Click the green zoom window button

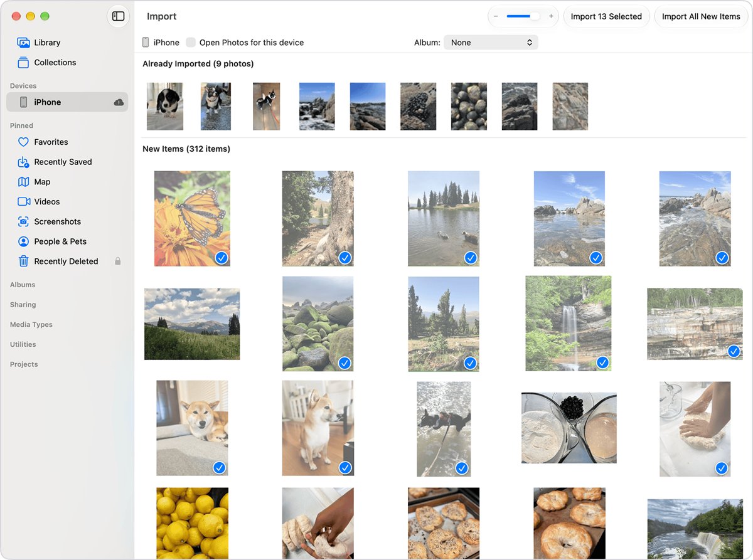45,16
